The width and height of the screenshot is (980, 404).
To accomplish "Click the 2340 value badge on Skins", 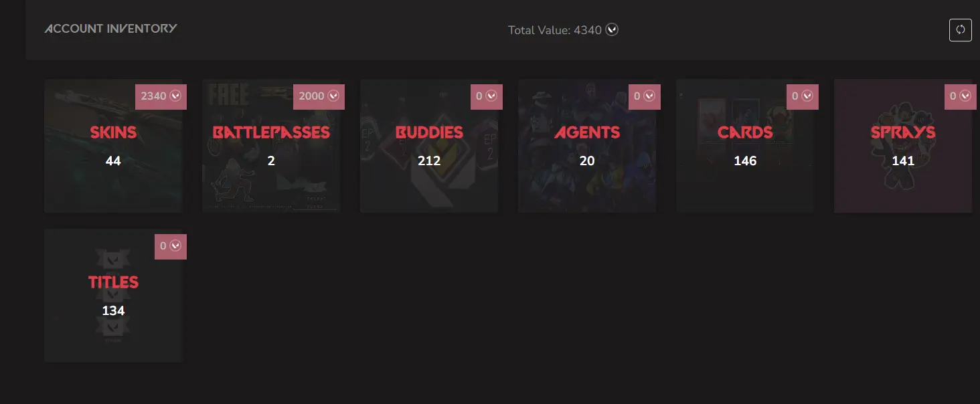I will (x=161, y=96).
